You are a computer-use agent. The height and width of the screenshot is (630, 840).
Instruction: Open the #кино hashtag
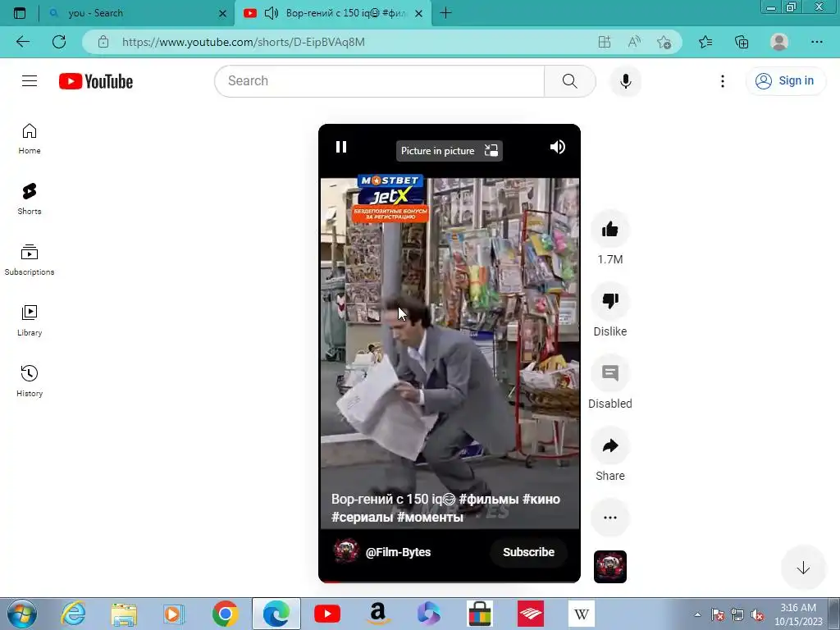[541, 499]
